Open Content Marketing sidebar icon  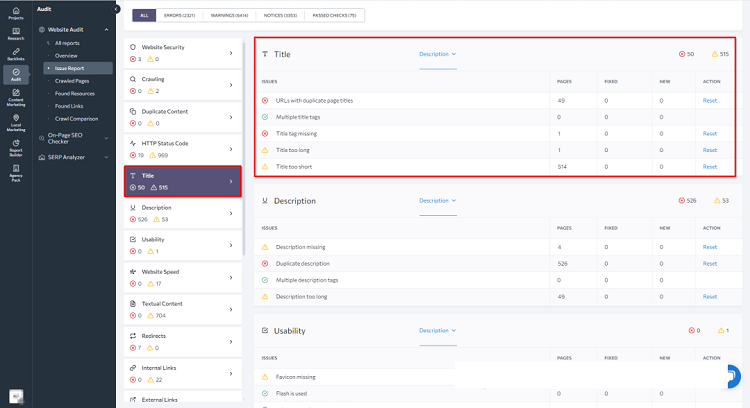[16, 98]
